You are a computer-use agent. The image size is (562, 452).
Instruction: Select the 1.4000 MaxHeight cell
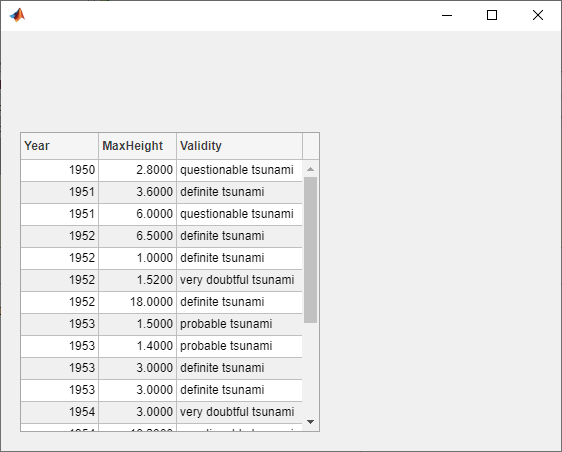138,346
